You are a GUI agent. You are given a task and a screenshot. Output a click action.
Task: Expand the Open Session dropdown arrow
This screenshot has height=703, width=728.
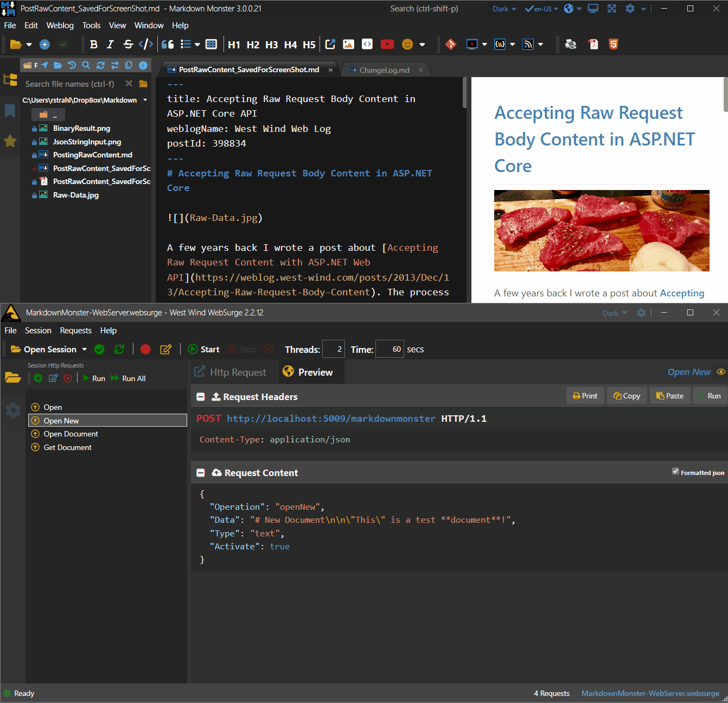tap(84, 349)
